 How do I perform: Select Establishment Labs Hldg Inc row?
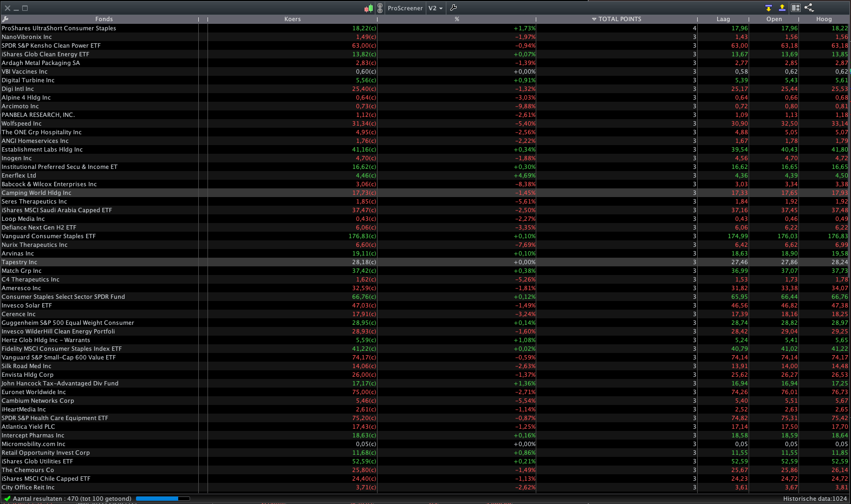coord(425,149)
